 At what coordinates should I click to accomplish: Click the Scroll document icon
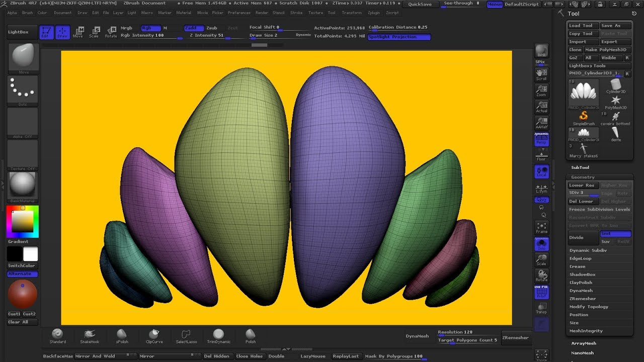coord(541,74)
